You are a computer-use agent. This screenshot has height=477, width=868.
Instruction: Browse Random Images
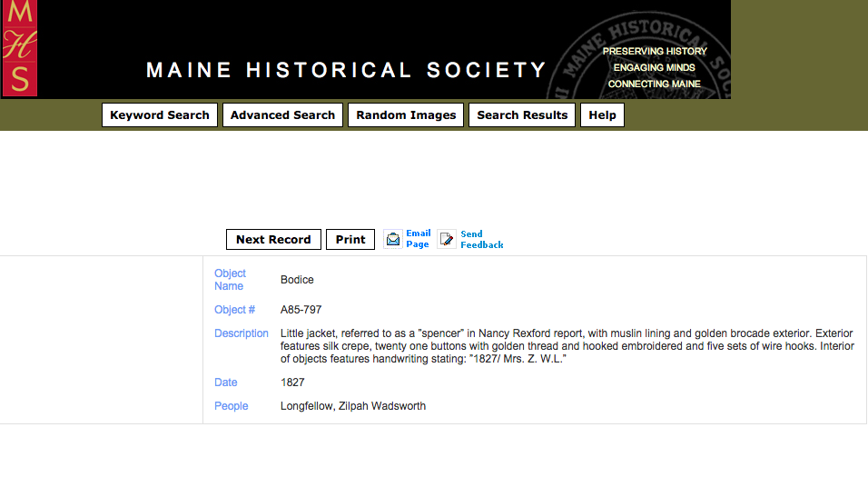(406, 115)
